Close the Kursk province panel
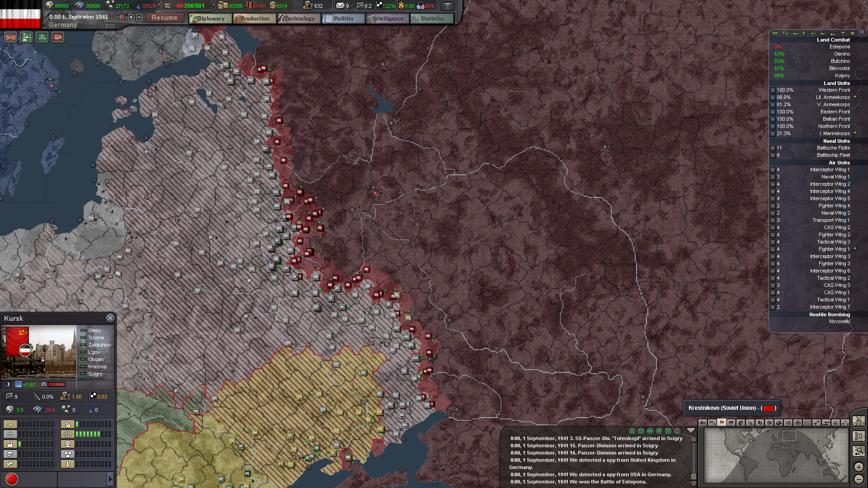Image resolution: width=868 pixels, height=488 pixels. pyautogui.click(x=110, y=318)
